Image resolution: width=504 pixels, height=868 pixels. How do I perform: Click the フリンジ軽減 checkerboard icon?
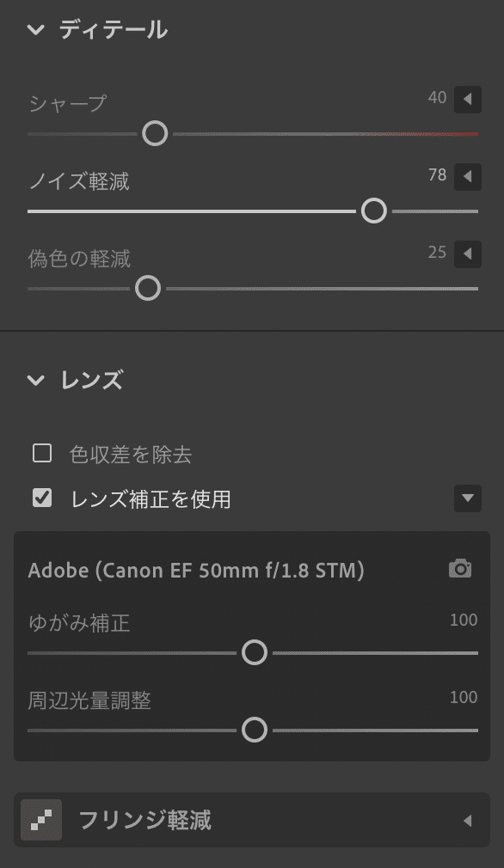40,820
